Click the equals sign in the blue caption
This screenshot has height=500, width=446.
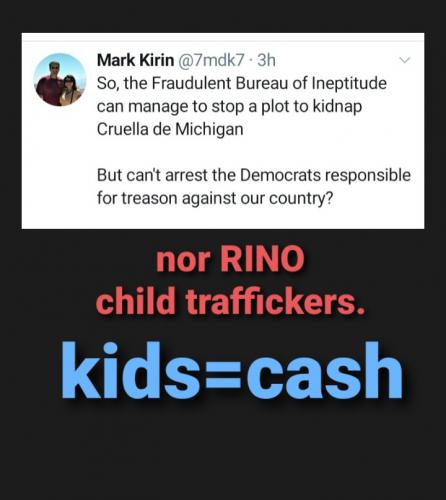(x=224, y=373)
